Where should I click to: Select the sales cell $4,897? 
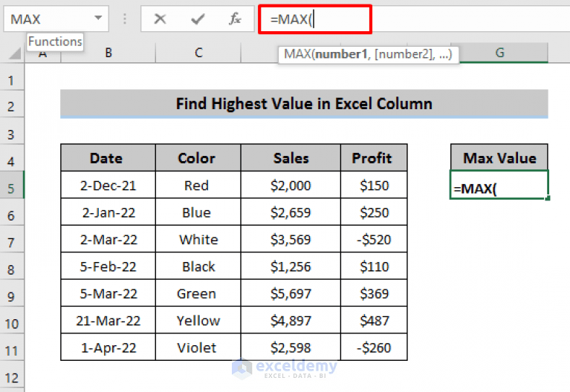coord(291,320)
